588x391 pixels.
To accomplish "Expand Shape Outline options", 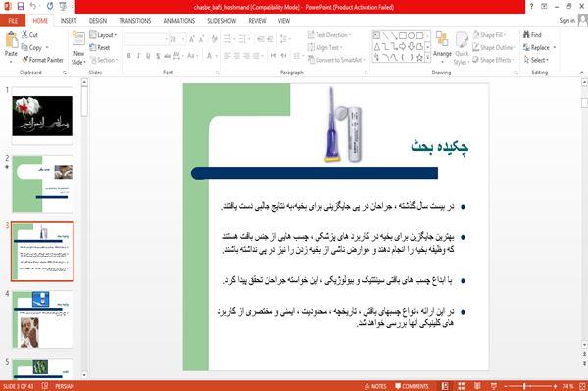I will (x=494, y=47).
